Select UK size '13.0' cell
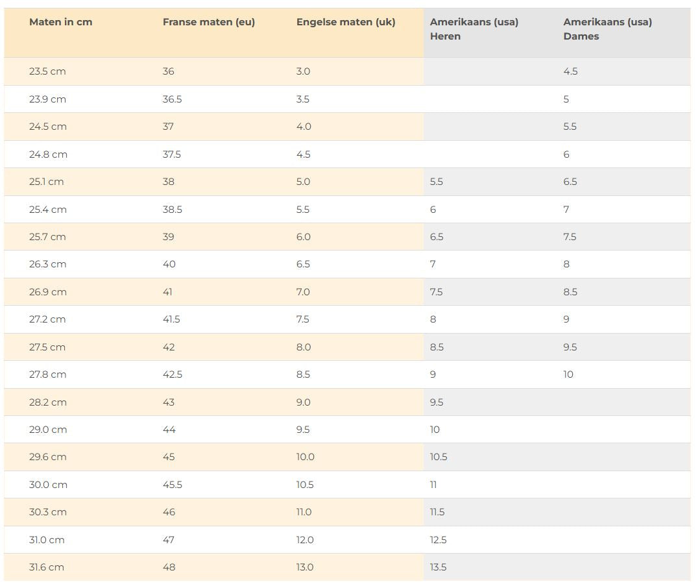 (x=305, y=567)
